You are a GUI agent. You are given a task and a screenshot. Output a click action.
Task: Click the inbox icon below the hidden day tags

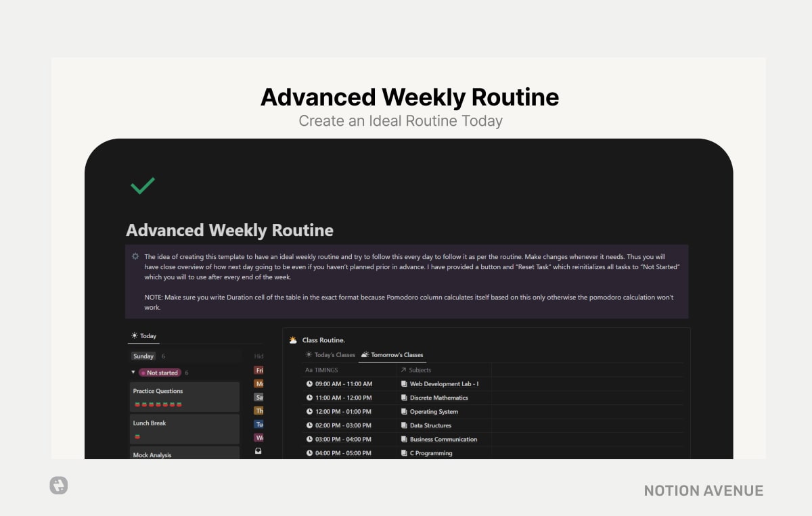tap(259, 450)
